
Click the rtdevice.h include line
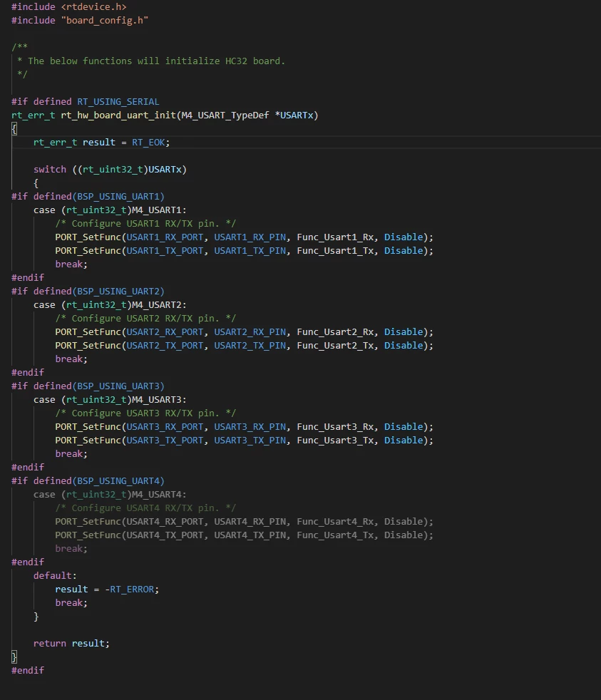(x=68, y=6)
